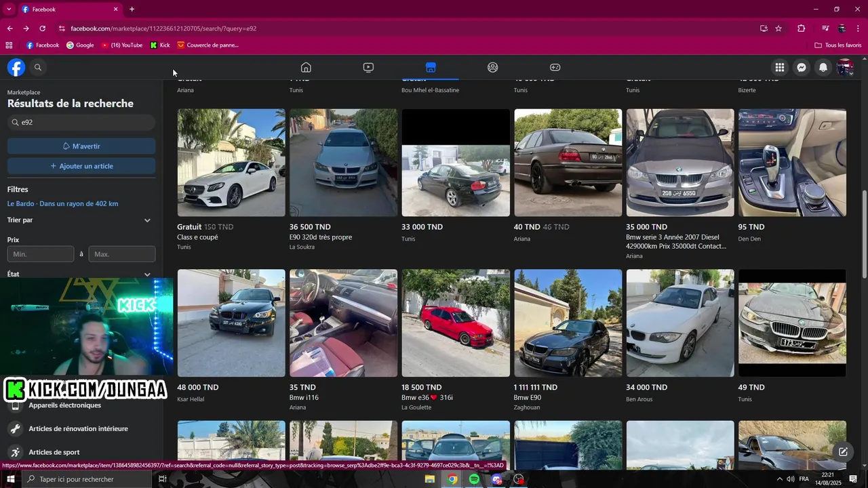868x488 pixels.
Task: Open the Gaming tab icon
Action: click(555, 67)
